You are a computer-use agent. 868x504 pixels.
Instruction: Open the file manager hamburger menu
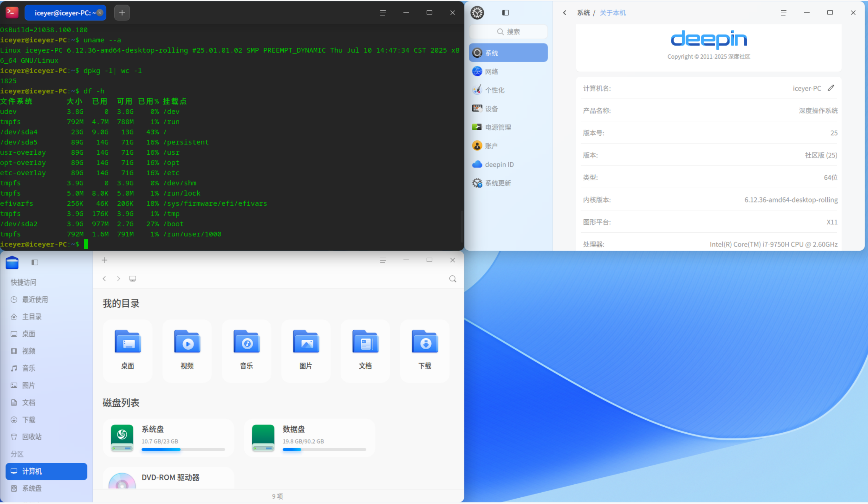(x=383, y=260)
